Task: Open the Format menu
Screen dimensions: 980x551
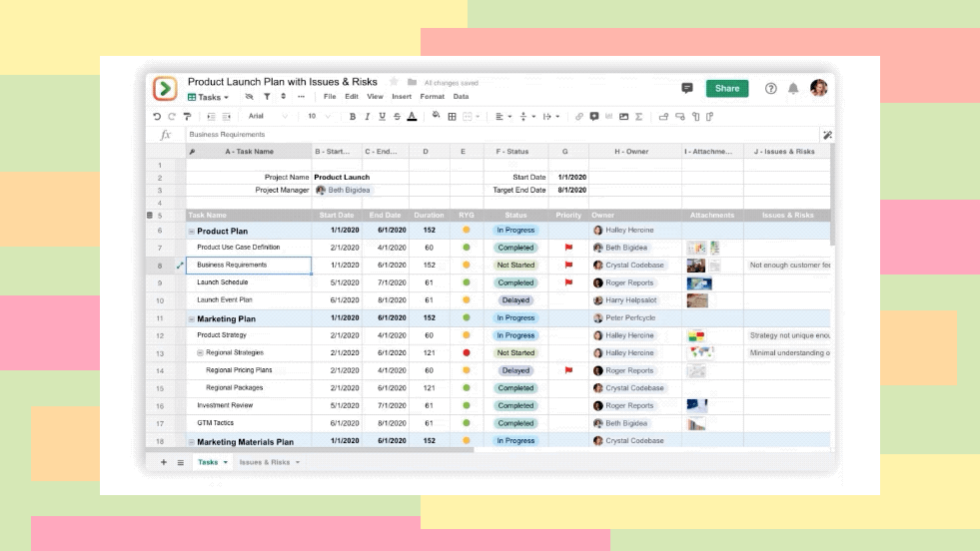Action: (432, 97)
